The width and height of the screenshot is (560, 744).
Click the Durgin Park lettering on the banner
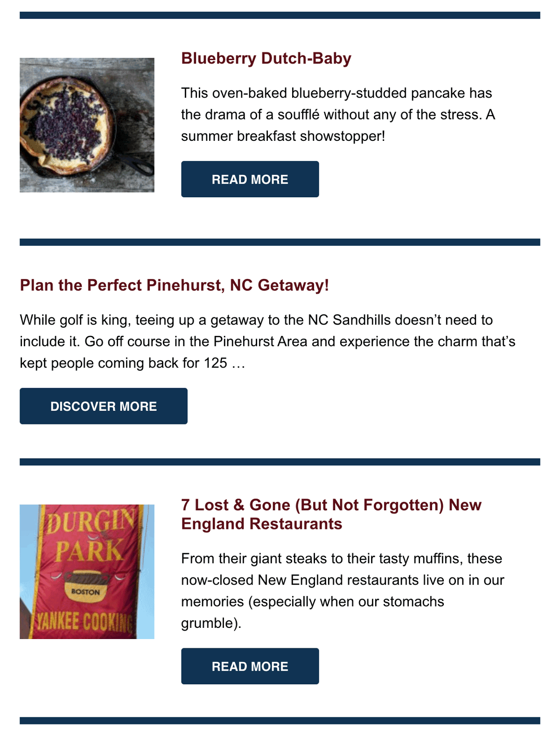(x=90, y=536)
